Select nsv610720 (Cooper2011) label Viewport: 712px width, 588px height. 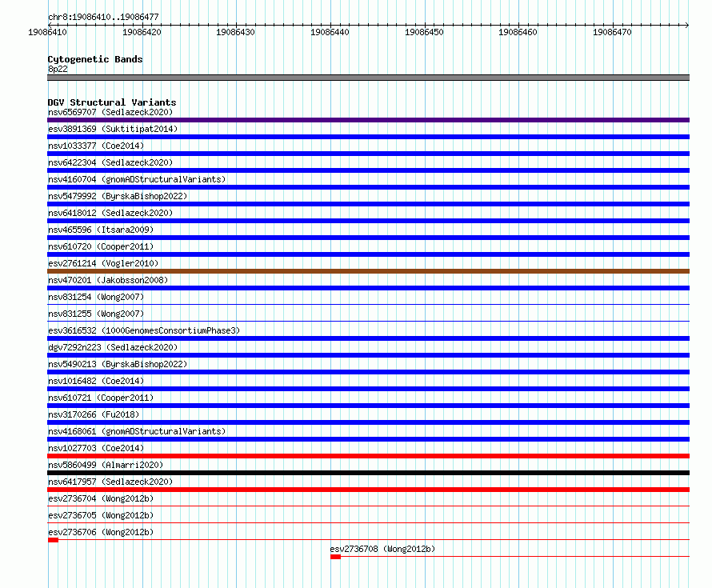click(x=101, y=246)
